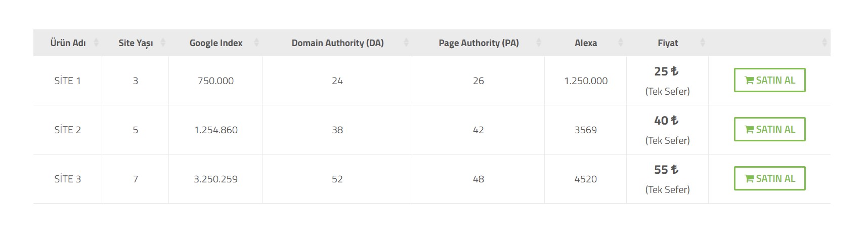This screenshot has height=229, width=868.
Task: Sort by Alexa column arrows
Action: tap(621, 43)
